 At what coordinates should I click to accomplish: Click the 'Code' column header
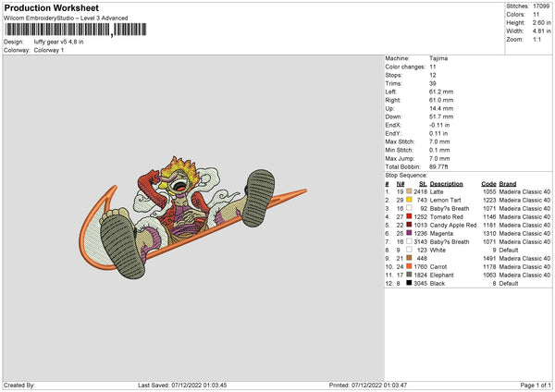click(488, 184)
